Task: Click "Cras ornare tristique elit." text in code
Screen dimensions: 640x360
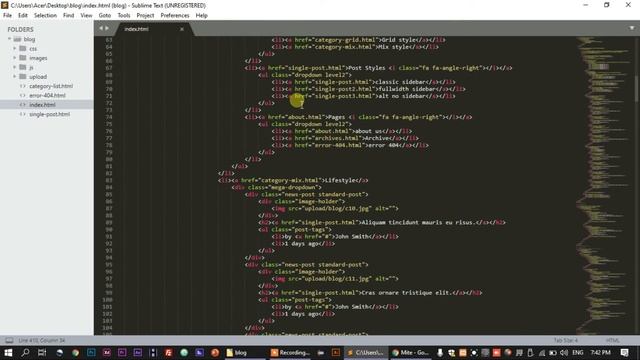Action: 407,293
